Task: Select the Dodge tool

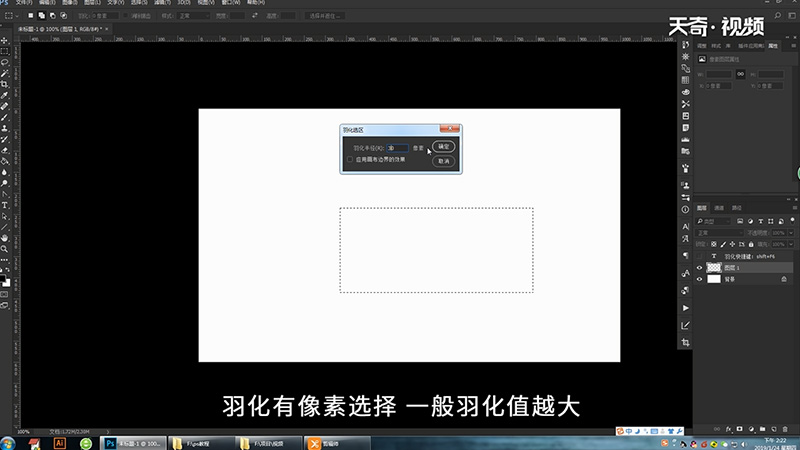Action: click(x=5, y=183)
